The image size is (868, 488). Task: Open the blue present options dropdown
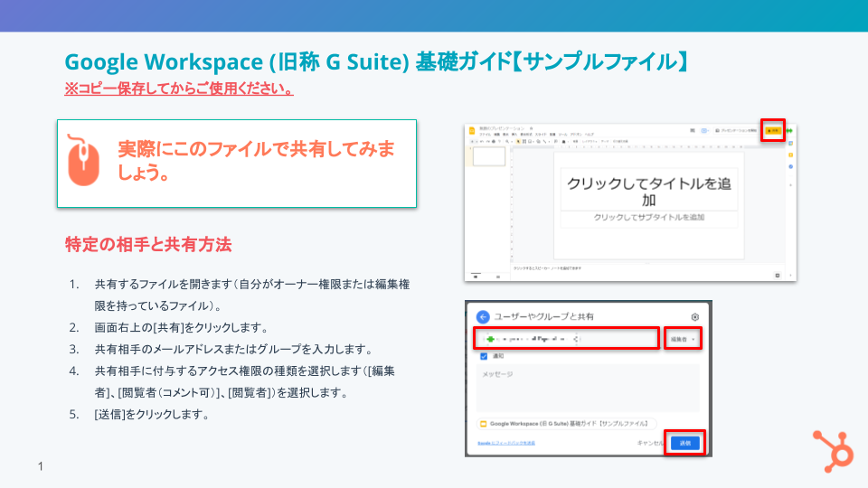coord(705,130)
